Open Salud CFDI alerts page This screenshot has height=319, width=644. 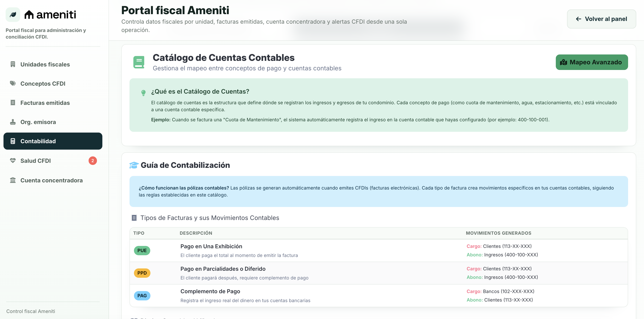pyautogui.click(x=53, y=161)
